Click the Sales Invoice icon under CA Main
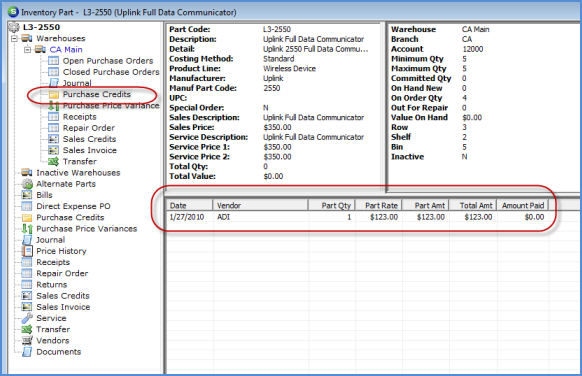 [x=53, y=150]
